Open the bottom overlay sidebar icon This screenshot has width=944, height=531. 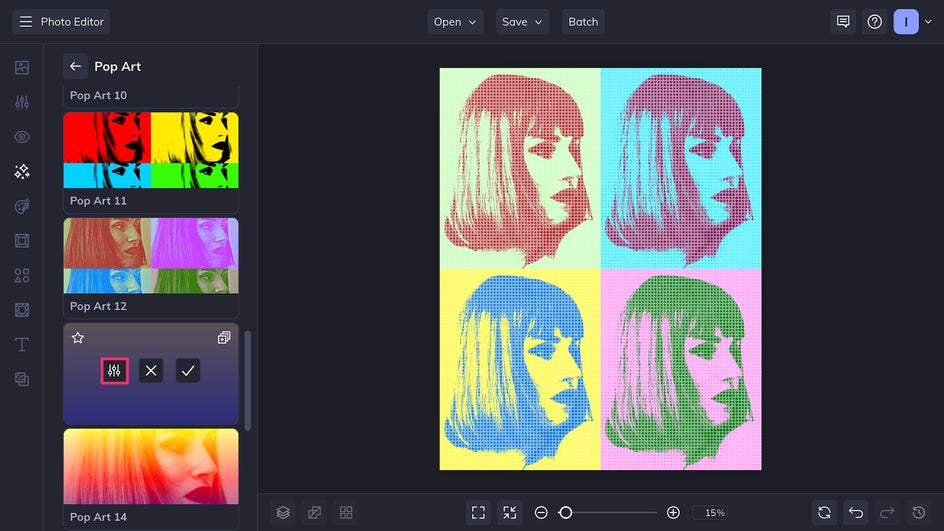click(22, 379)
